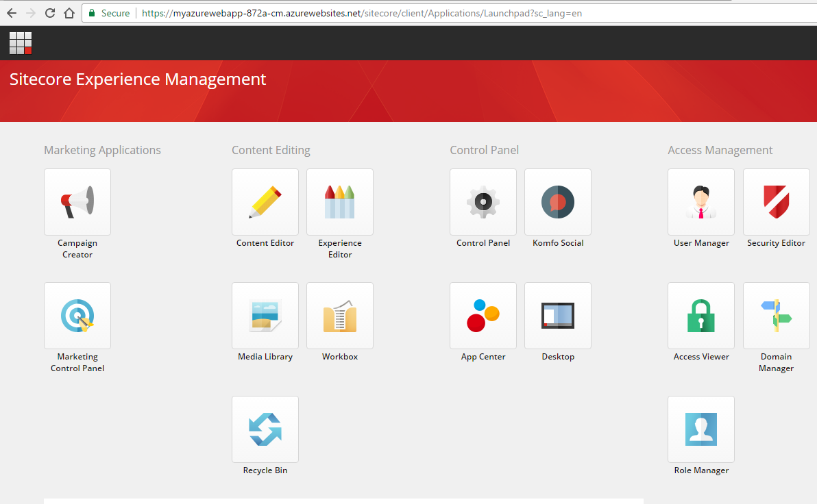Viewport: 817px width, 504px height.
Task: Click the browser forward arrow
Action: click(31, 13)
